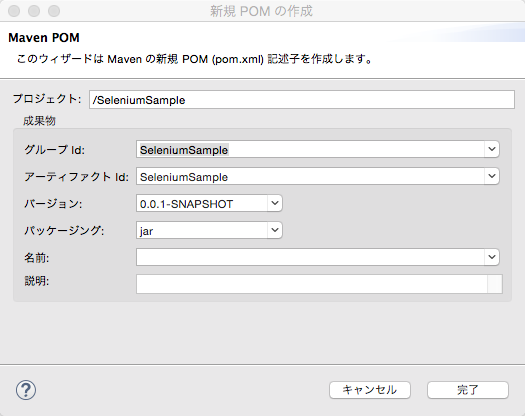Focus the プロジェクト text field

pos(302,99)
